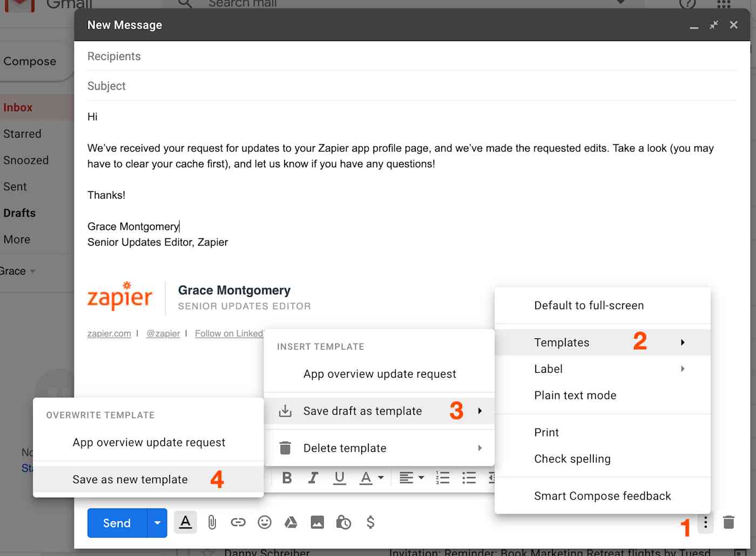
Task: Enable confidential mode for this email
Action: point(343,522)
